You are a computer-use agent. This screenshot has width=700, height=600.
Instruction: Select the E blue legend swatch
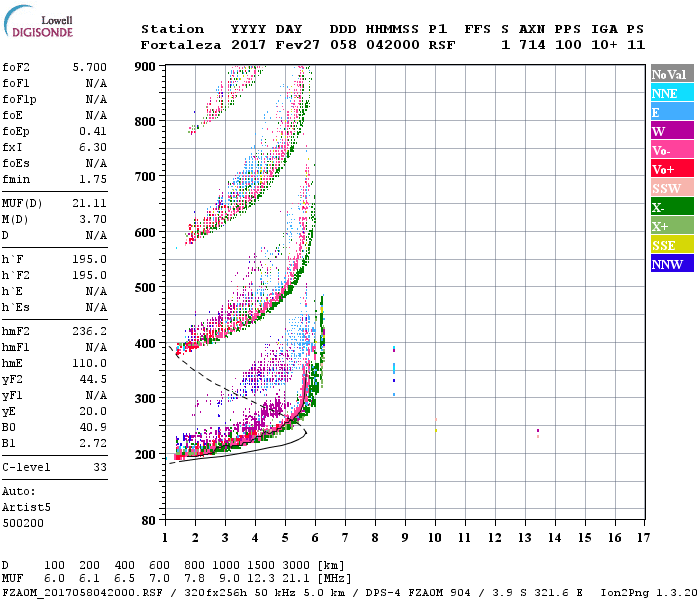click(x=672, y=112)
